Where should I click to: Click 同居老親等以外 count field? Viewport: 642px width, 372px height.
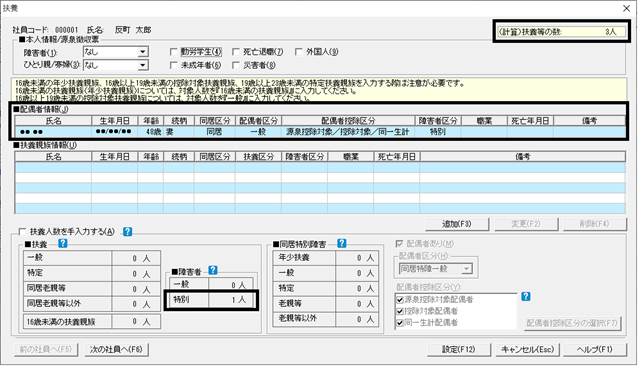pyautogui.click(x=136, y=304)
